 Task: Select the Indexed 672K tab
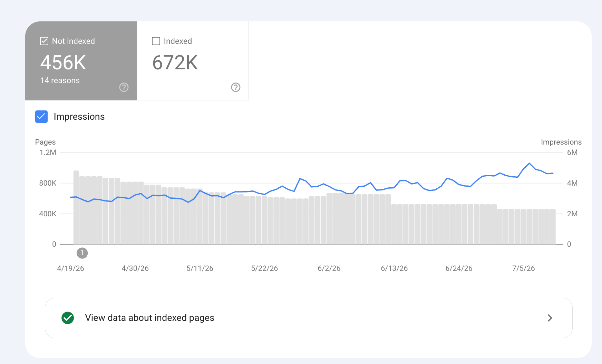[x=193, y=61]
